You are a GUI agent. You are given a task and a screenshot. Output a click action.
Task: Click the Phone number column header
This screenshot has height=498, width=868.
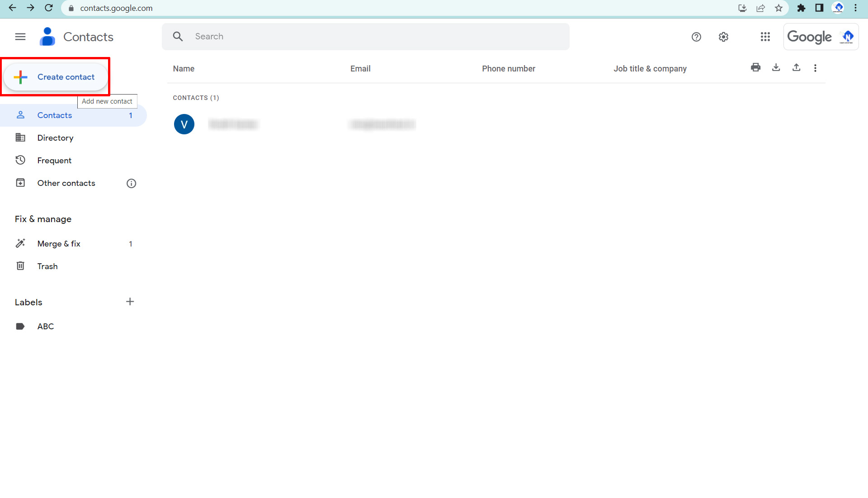[x=509, y=69]
